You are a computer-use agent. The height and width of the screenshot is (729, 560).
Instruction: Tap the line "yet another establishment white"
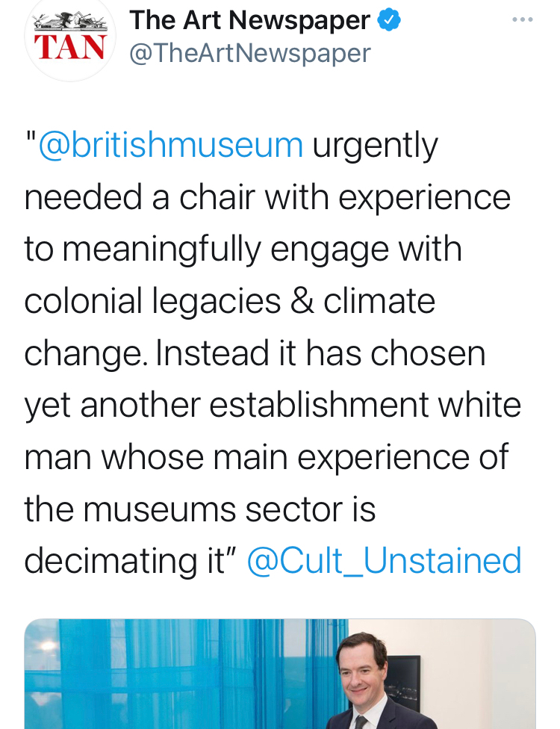coord(273,405)
